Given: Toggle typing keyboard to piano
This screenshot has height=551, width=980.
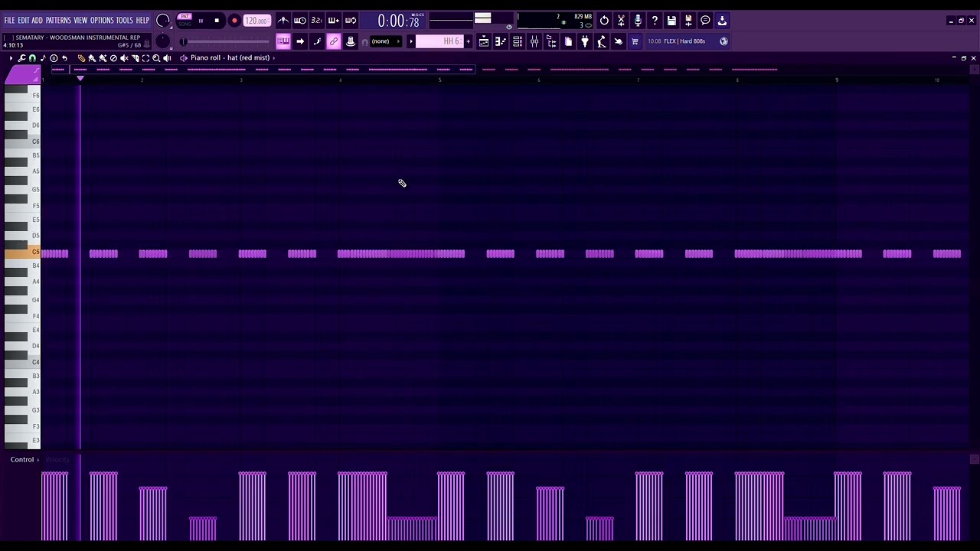Looking at the screenshot, I should pyautogui.click(x=283, y=41).
